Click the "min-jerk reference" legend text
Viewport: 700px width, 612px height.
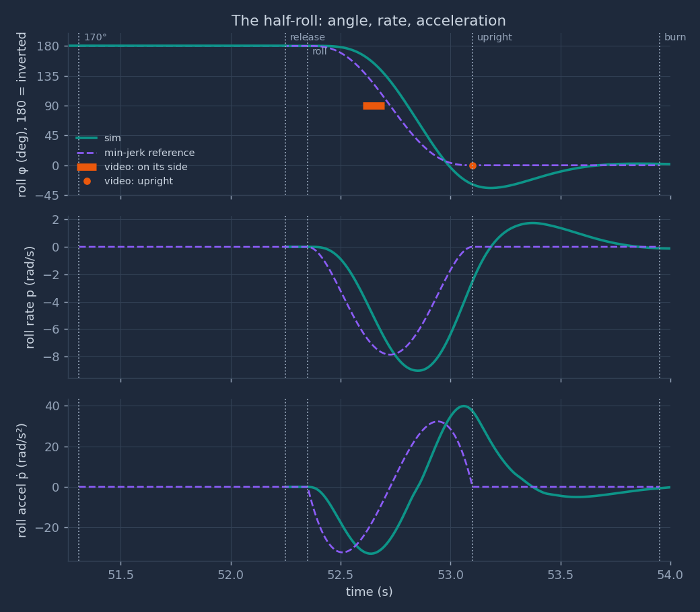(149, 153)
